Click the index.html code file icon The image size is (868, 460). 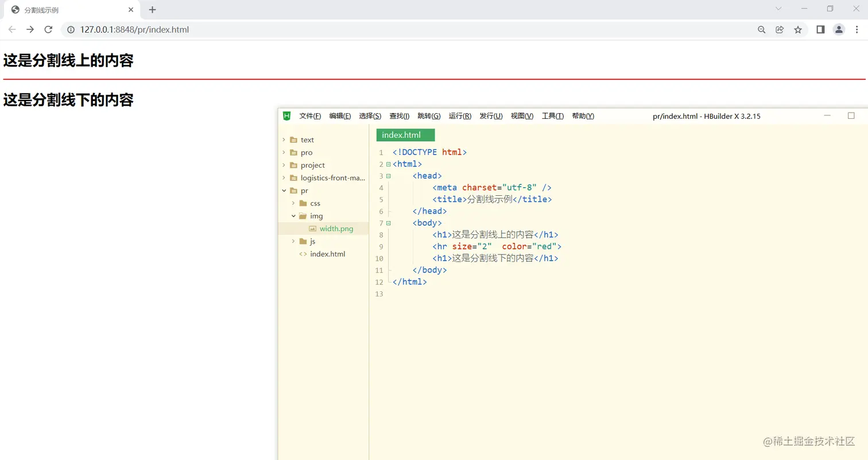(x=303, y=254)
